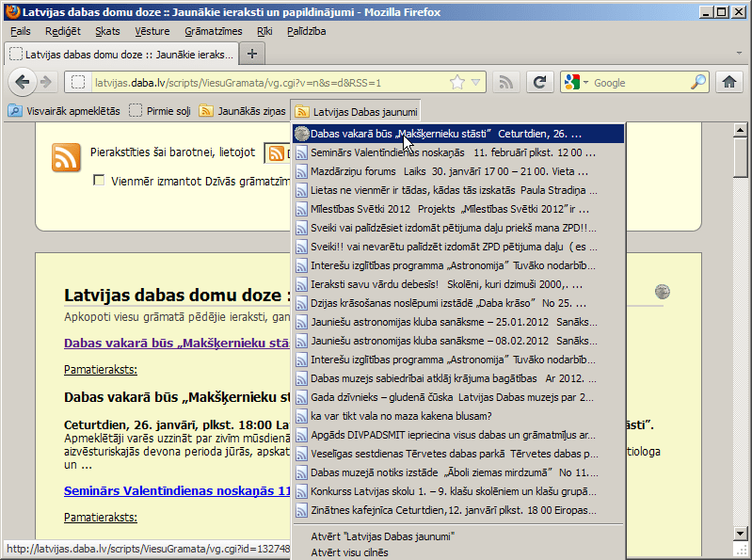Expand the URL history dropdown arrow

tap(475, 83)
